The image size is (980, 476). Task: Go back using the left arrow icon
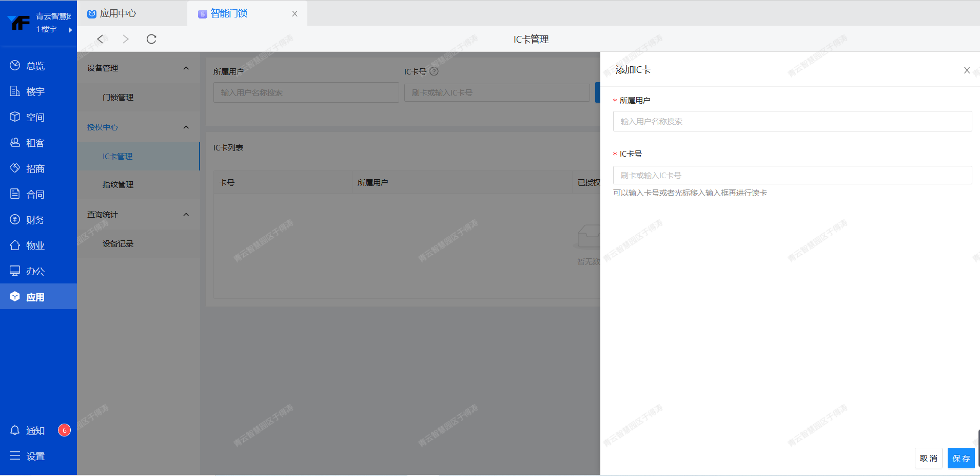pos(101,39)
